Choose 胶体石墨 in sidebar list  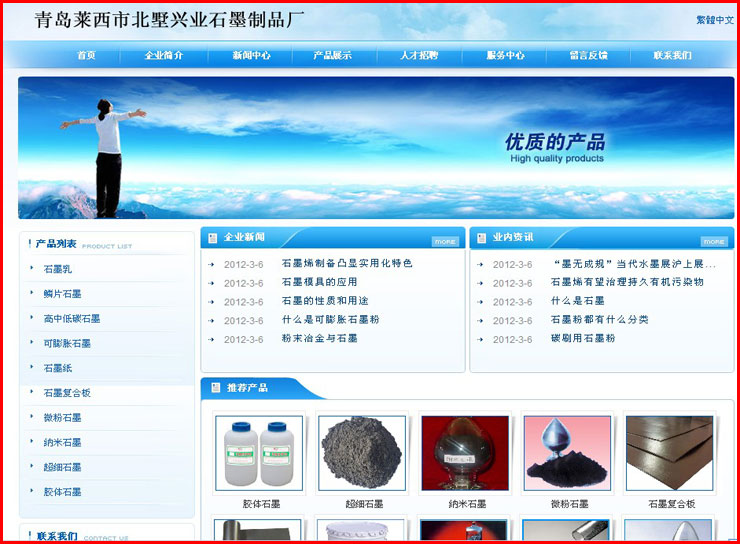point(62,492)
